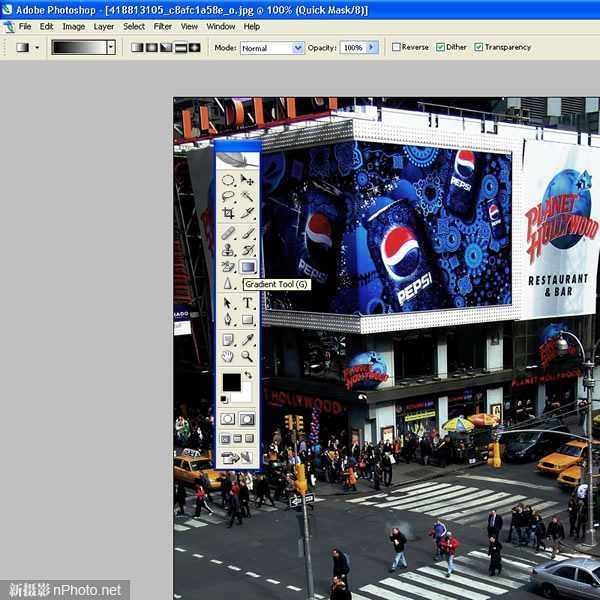Switch to Standard Mode editing button
Image resolution: width=600 pixels, height=600 pixels.
coord(228,419)
